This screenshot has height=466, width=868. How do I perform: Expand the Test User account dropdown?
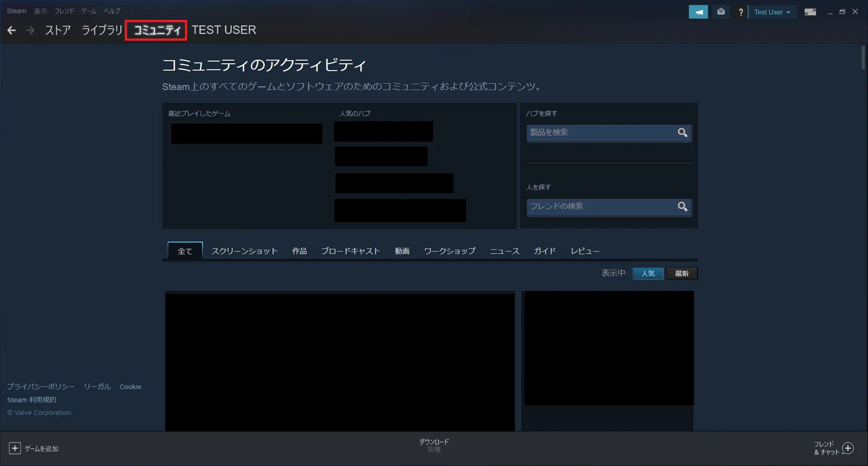[772, 12]
